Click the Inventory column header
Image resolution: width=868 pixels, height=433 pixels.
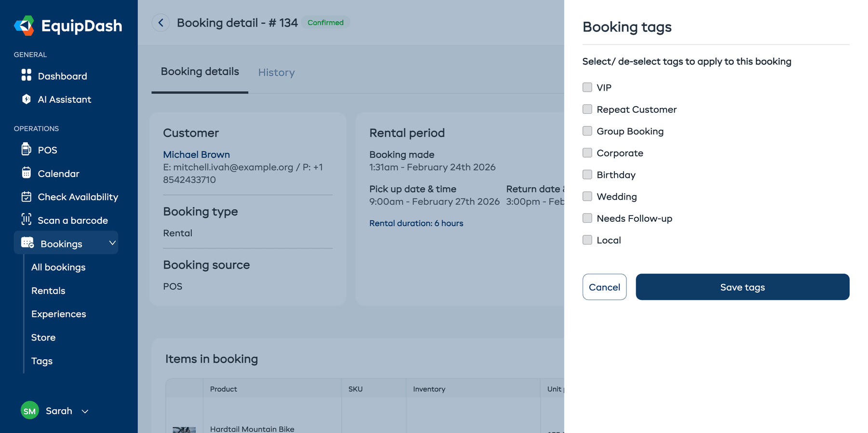(429, 389)
